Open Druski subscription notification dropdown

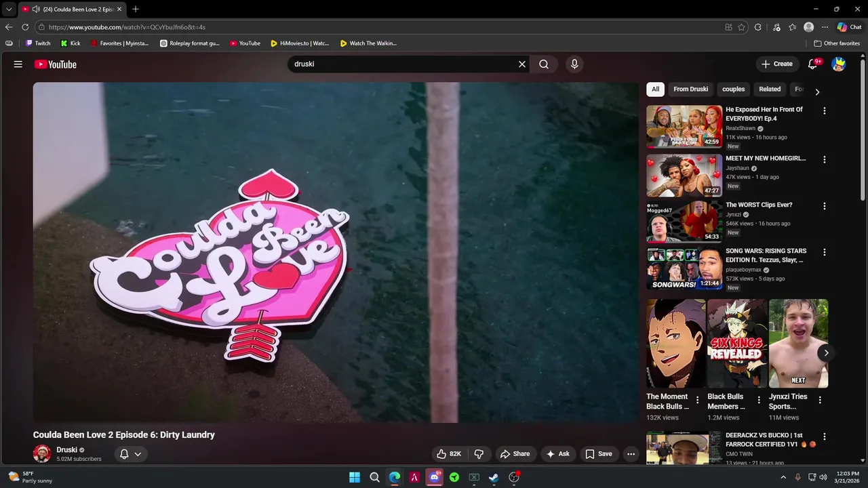(x=131, y=454)
